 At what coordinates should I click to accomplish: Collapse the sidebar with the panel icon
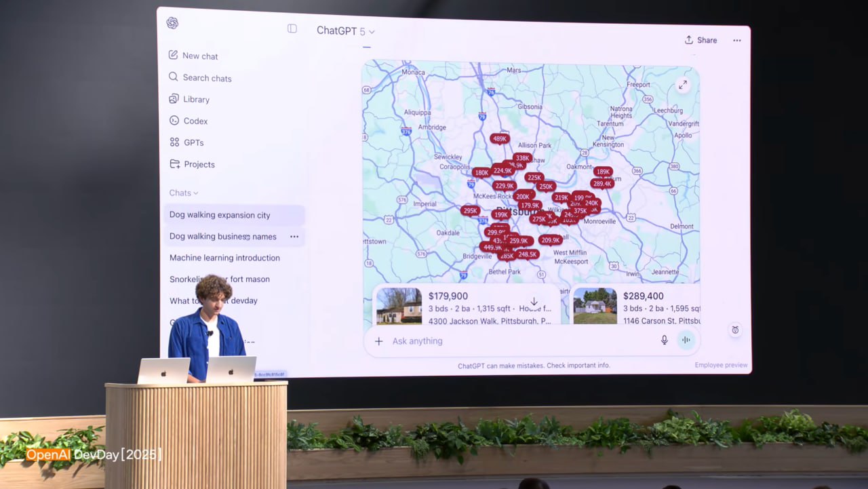click(292, 28)
